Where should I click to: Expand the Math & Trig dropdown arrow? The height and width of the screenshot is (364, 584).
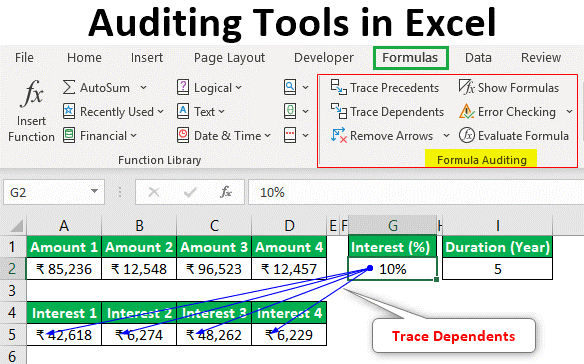305,111
